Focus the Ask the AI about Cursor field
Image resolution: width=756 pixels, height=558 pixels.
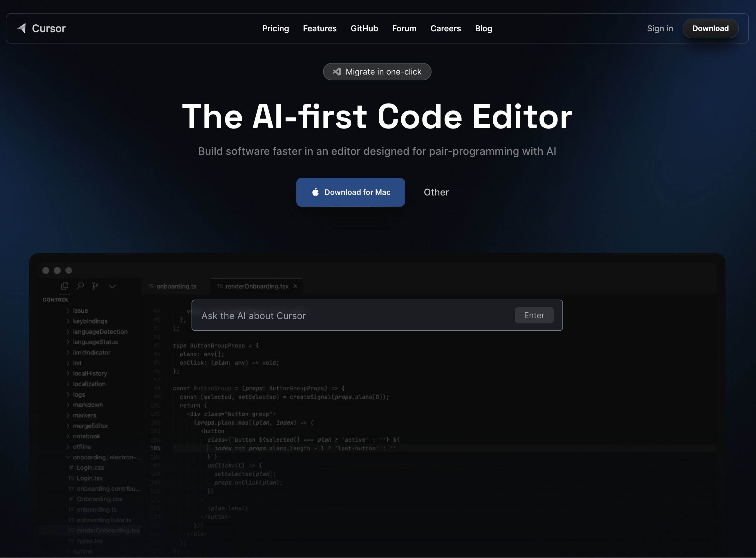coord(377,315)
